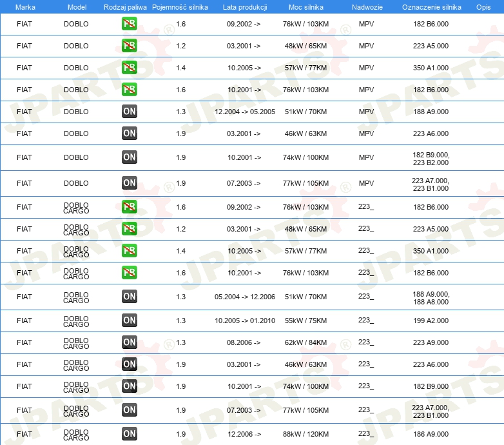Viewport: 504px width, 445px height.
Task: Click petrol icon in DOBLO CARGO 1.4 row
Action: coord(129,250)
